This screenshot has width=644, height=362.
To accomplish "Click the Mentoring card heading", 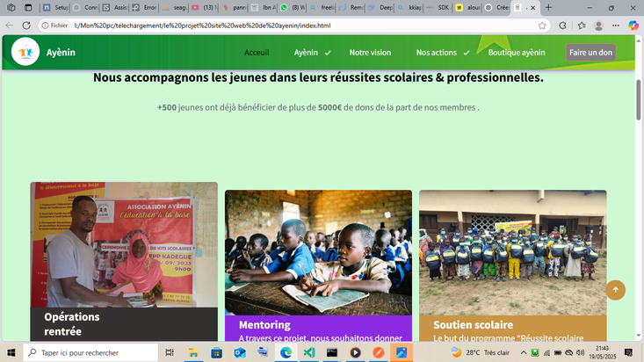I will 264,325.
